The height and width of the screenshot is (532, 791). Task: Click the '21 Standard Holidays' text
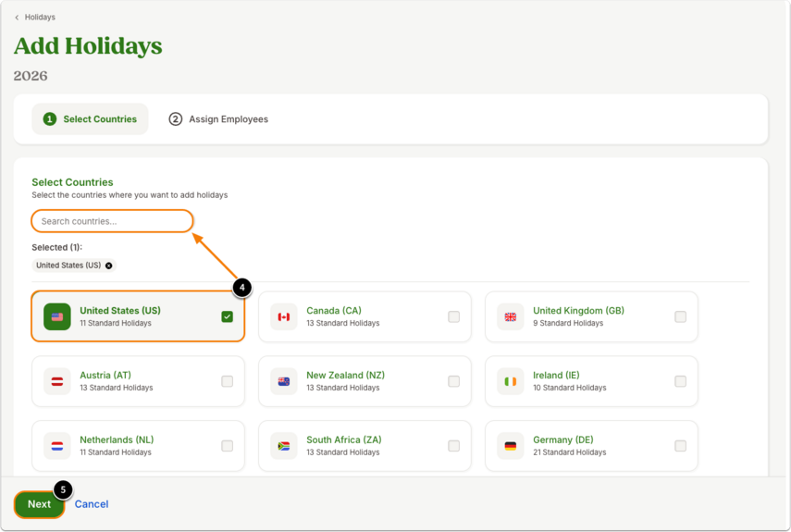pyautogui.click(x=570, y=452)
